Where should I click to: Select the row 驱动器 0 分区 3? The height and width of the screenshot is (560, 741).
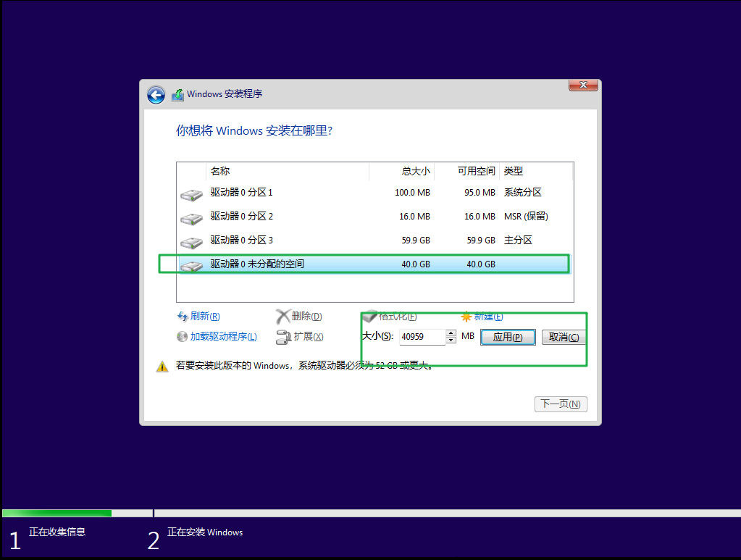click(375, 241)
